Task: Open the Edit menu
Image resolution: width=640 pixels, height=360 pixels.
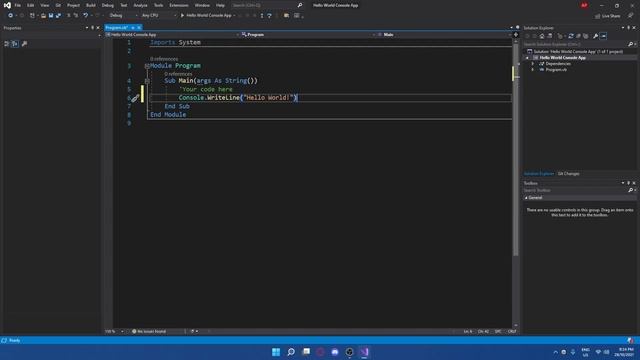Action: (x=31, y=5)
